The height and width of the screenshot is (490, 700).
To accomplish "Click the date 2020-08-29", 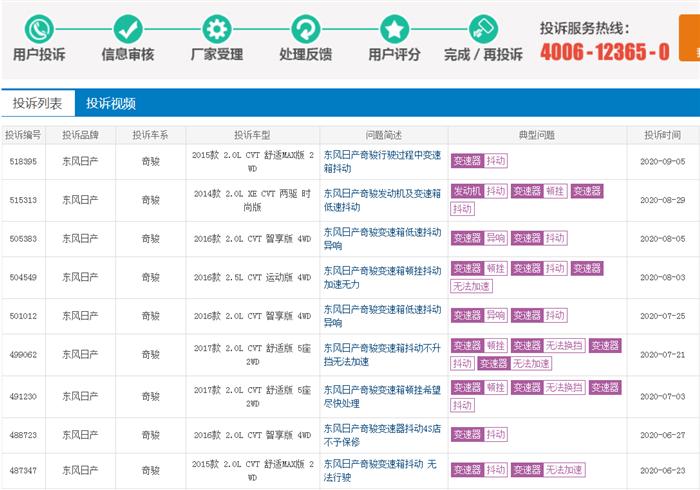I will (662, 200).
